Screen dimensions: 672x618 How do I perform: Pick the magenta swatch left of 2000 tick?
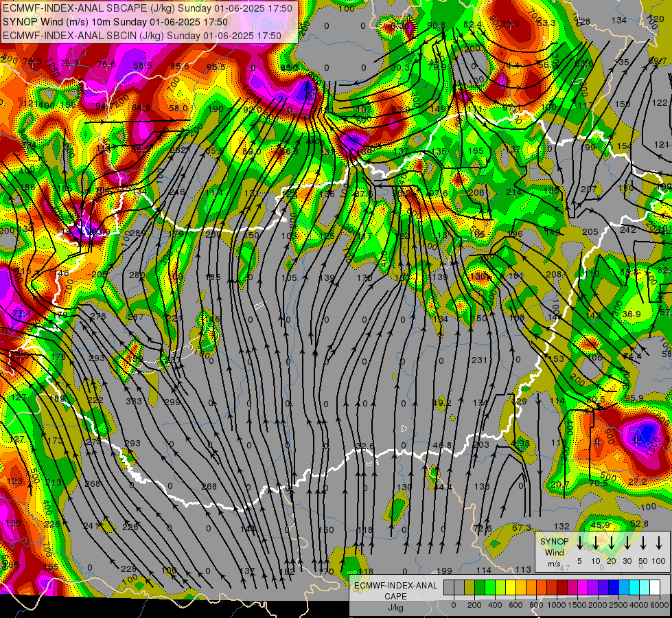583,588
